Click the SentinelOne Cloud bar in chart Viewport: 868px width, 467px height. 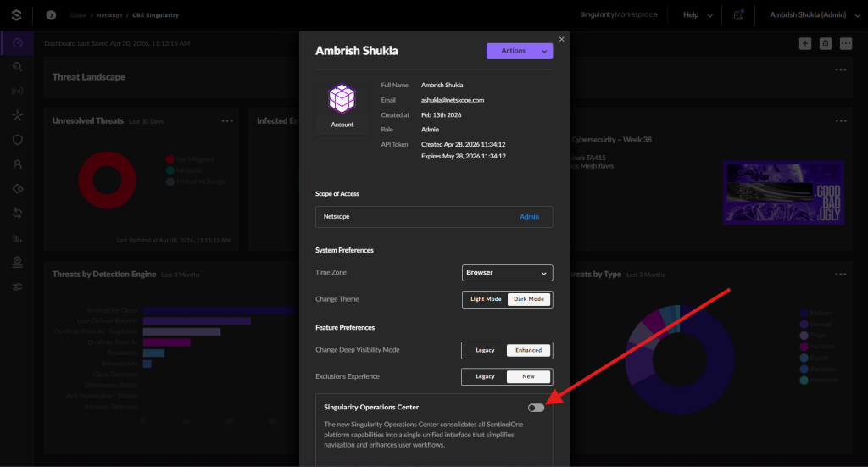pyautogui.click(x=220, y=310)
